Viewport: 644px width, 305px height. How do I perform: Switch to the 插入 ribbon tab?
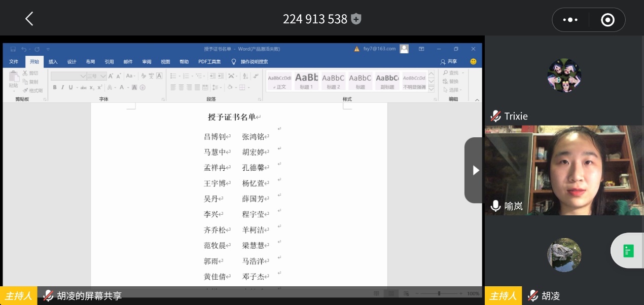(53, 62)
